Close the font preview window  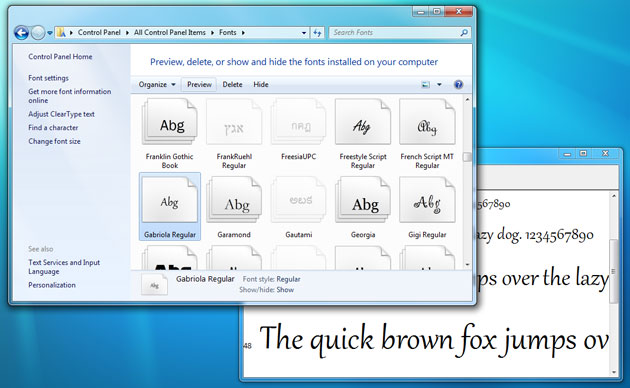[605, 154]
